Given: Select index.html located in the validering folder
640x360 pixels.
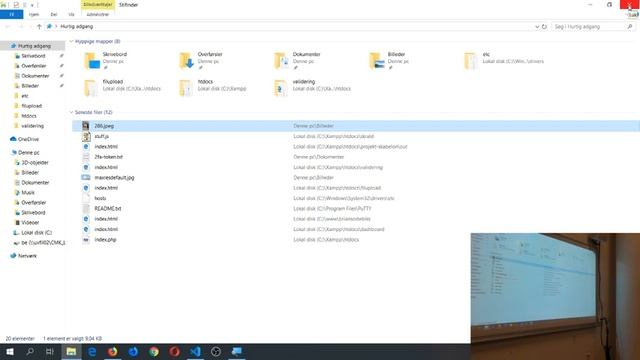Looking at the screenshot, I should [x=355, y=167].
